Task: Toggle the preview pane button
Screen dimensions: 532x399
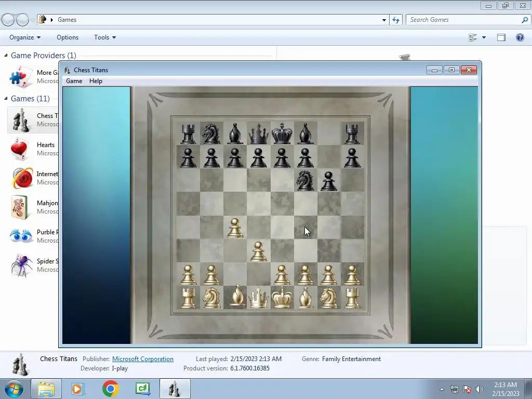Action: [501, 37]
